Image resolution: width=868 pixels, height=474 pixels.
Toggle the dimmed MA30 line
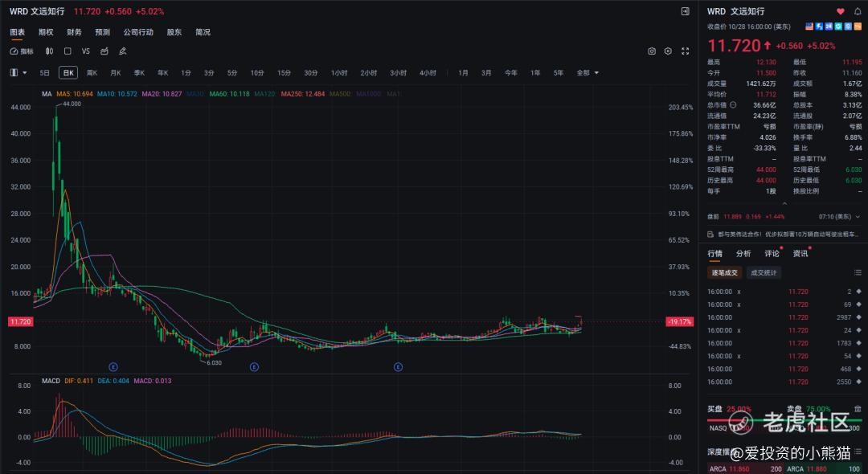coord(195,94)
